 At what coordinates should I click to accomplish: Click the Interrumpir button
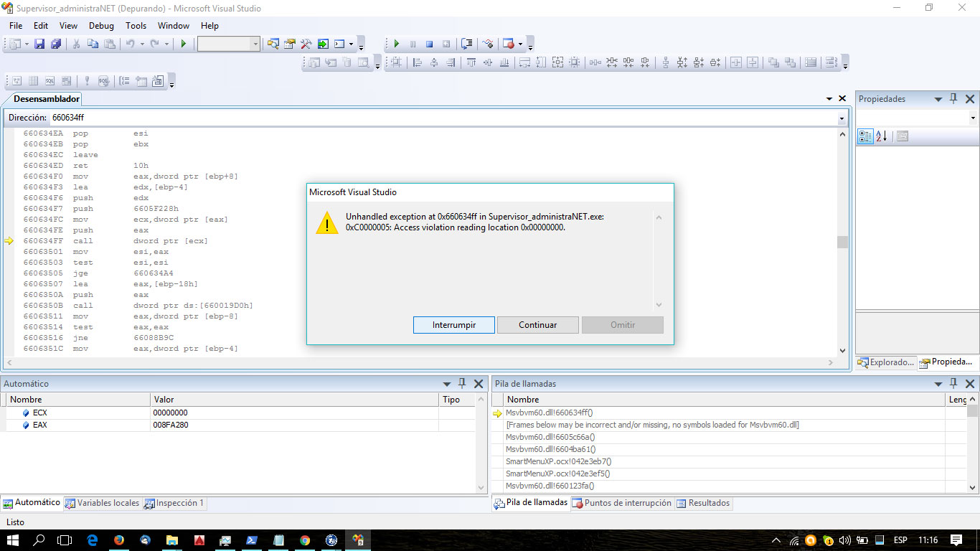click(x=454, y=325)
